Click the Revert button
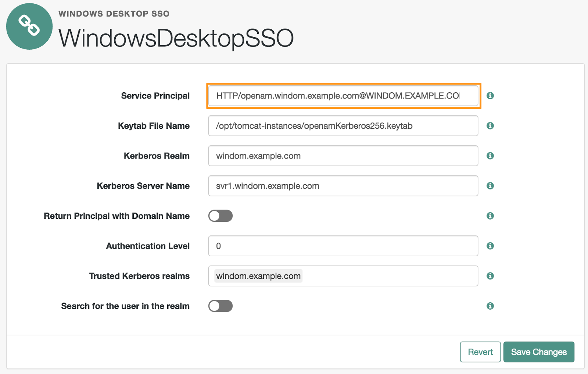This screenshot has height=374, width=588. [480, 352]
